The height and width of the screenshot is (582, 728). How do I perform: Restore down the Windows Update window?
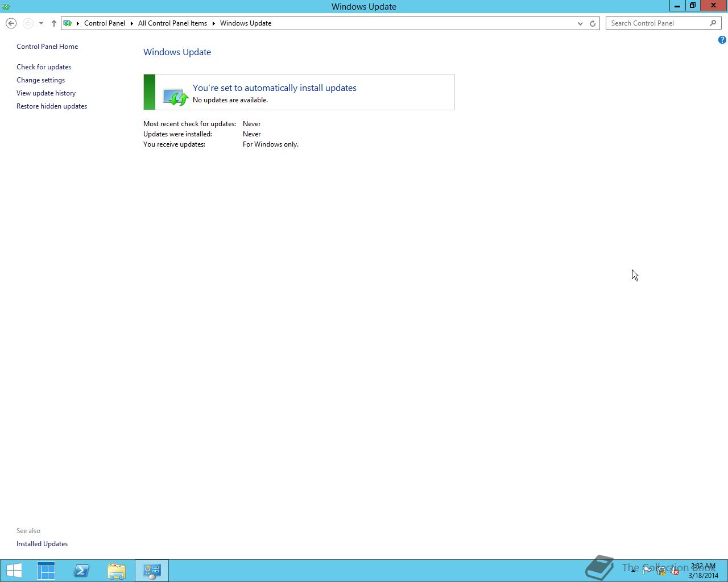click(x=692, y=6)
